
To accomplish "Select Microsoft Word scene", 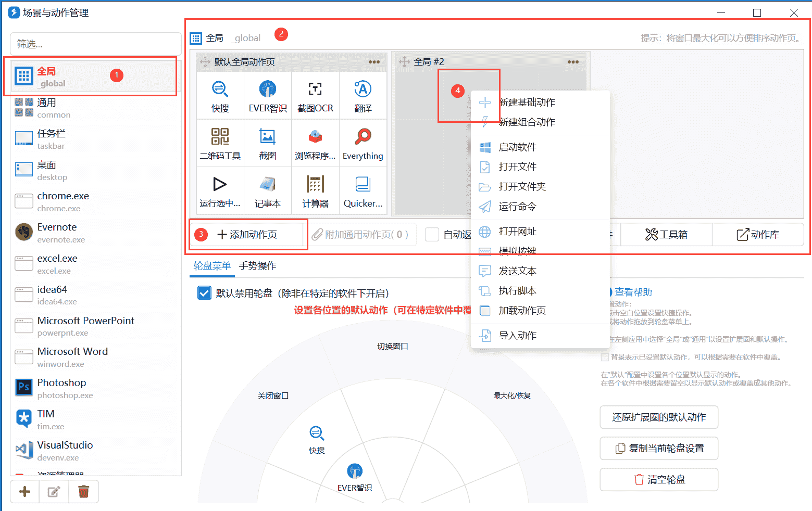I will tap(95, 357).
